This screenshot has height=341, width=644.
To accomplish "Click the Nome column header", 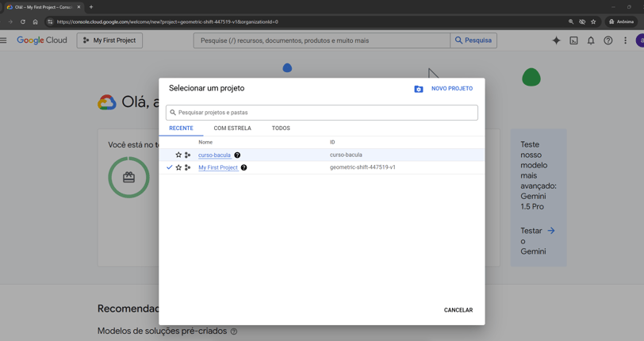I will pyautogui.click(x=205, y=142).
